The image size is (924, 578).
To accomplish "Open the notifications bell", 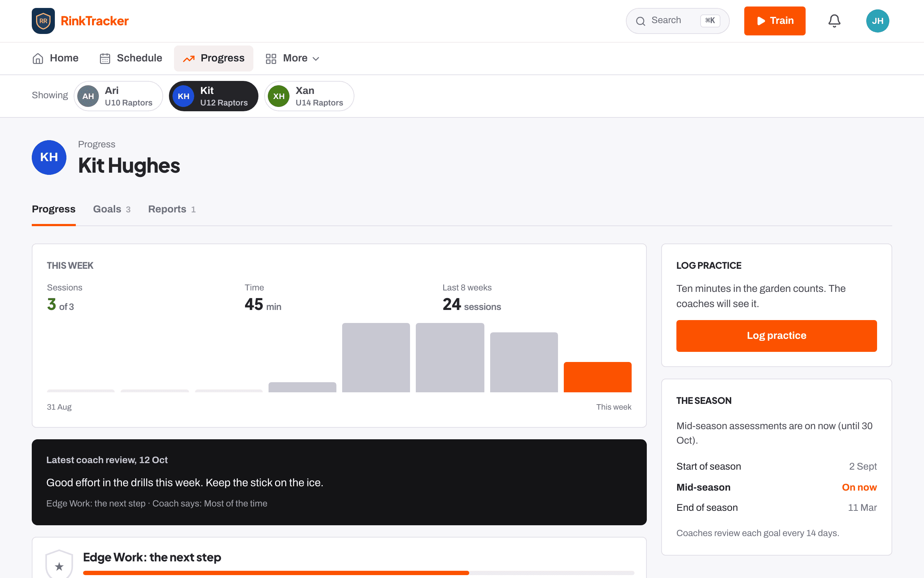I will click(834, 21).
